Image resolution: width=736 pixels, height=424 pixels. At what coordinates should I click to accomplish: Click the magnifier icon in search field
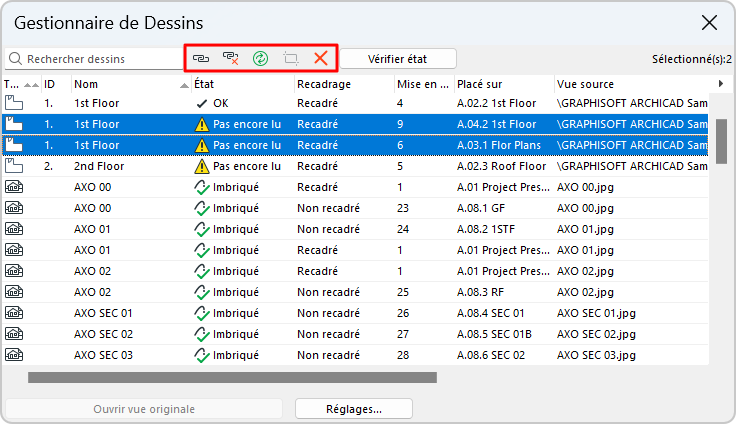15,59
